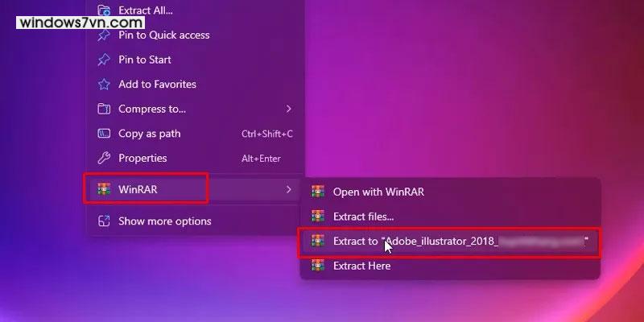Screen dimensions: 644x322
Task: Select Show more options
Action: [196, 221]
